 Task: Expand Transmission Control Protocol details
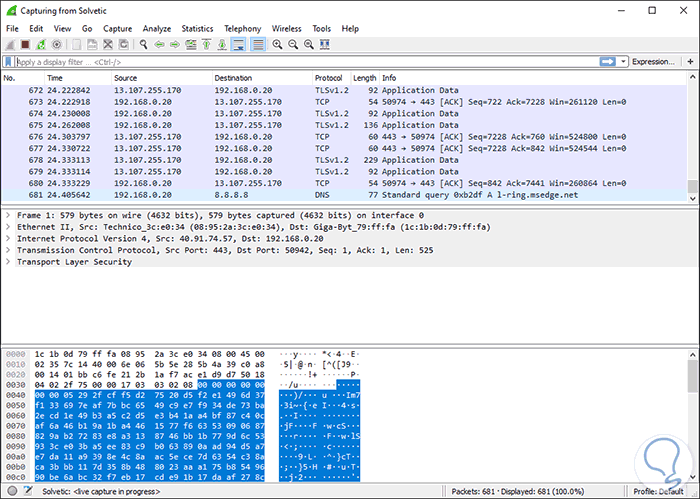coord(8,250)
